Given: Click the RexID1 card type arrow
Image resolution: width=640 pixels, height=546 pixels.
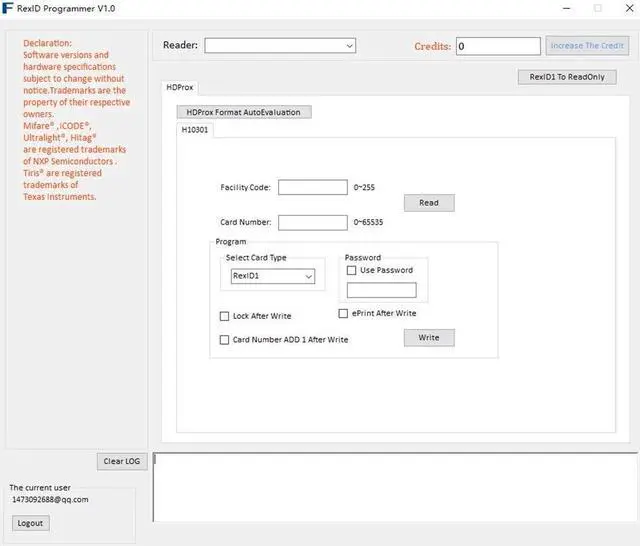Looking at the screenshot, I should [309, 277].
